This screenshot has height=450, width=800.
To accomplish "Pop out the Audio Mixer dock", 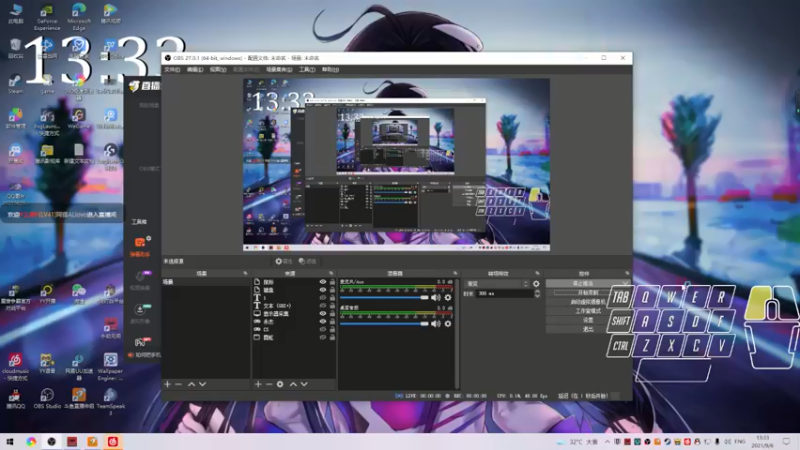I will pos(456,273).
